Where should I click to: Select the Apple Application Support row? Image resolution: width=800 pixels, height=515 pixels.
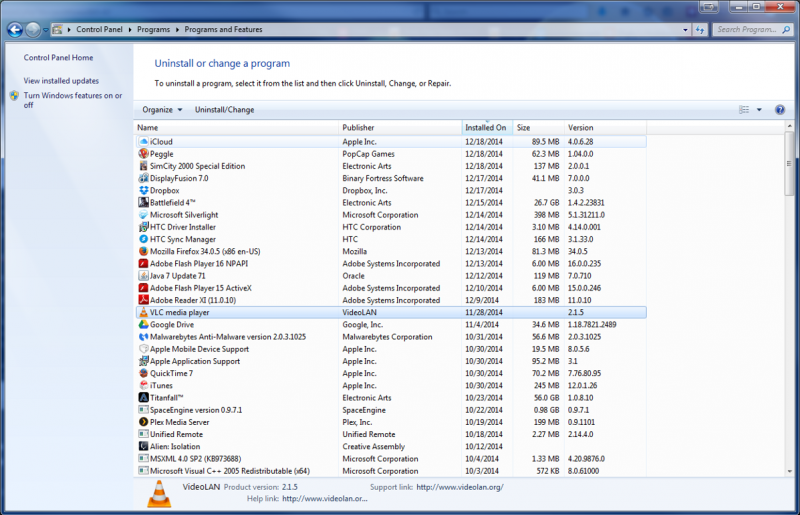click(391, 361)
